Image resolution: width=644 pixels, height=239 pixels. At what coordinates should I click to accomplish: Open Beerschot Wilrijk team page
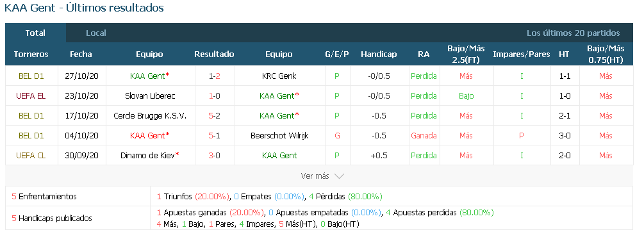pos(279,135)
